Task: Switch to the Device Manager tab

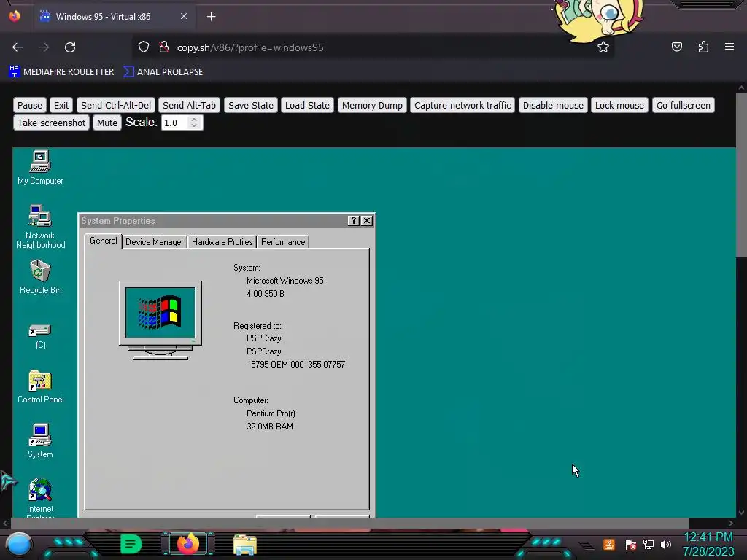Action: point(155,242)
